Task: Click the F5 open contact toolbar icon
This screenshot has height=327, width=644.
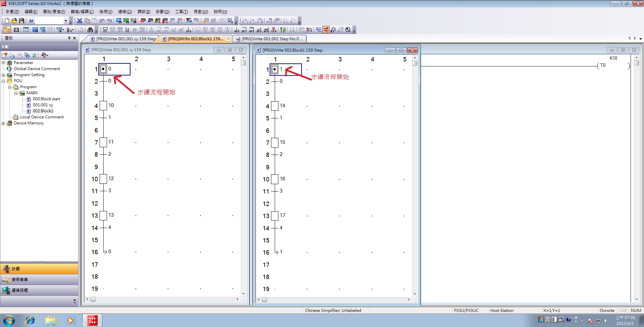Action: click(x=105, y=30)
